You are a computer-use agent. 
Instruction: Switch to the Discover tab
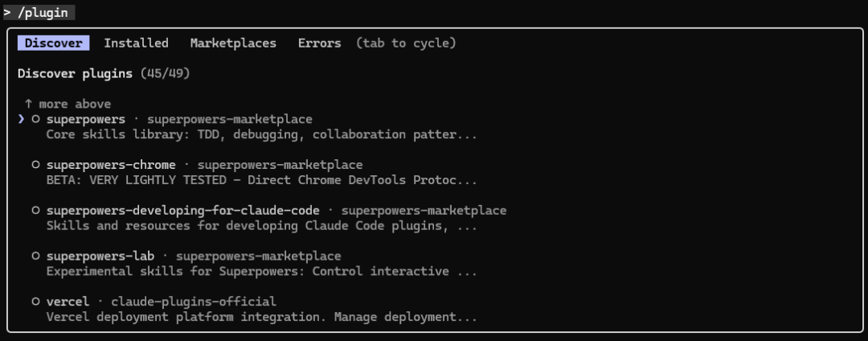[x=53, y=43]
